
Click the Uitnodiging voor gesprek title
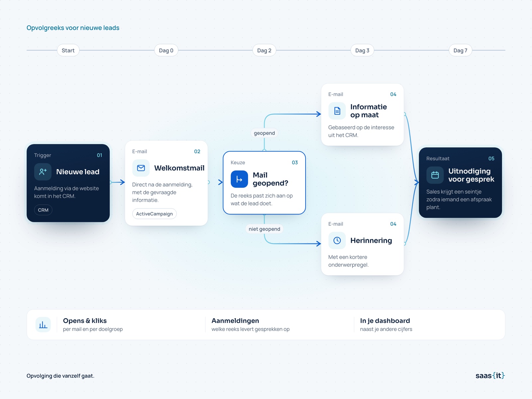coord(471,175)
